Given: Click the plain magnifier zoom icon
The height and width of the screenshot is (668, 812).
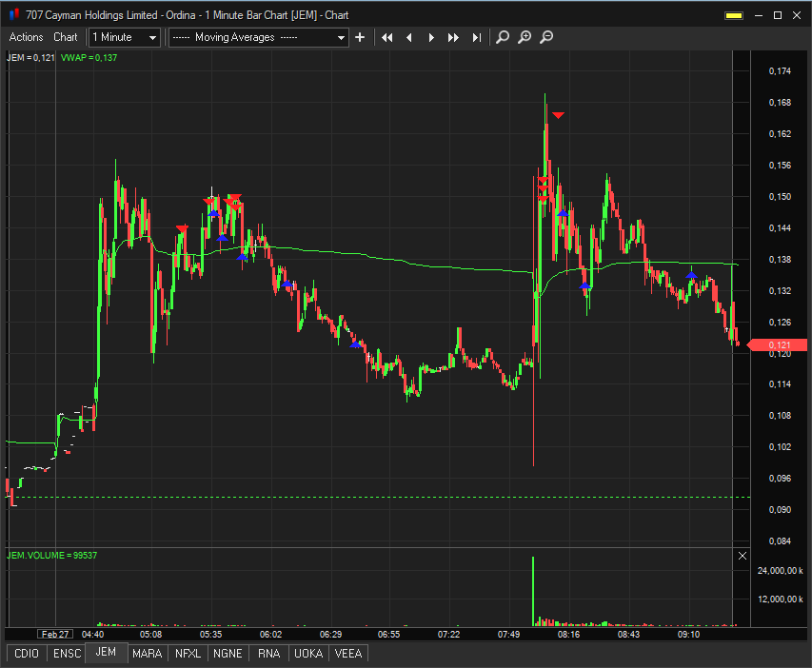Looking at the screenshot, I should (x=503, y=37).
